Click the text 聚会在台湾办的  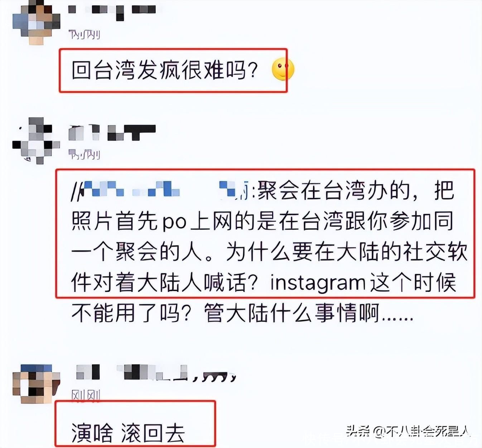pyautogui.click(x=333, y=190)
